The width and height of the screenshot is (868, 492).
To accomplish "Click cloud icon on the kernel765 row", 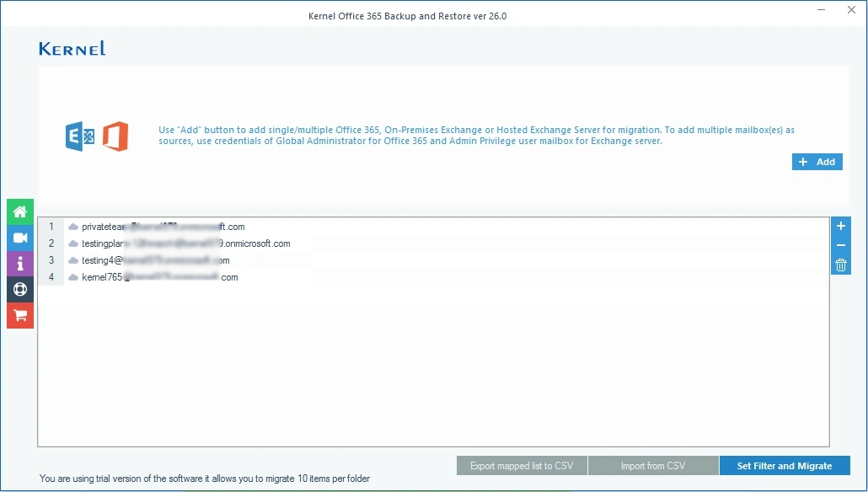I will point(73,277).
